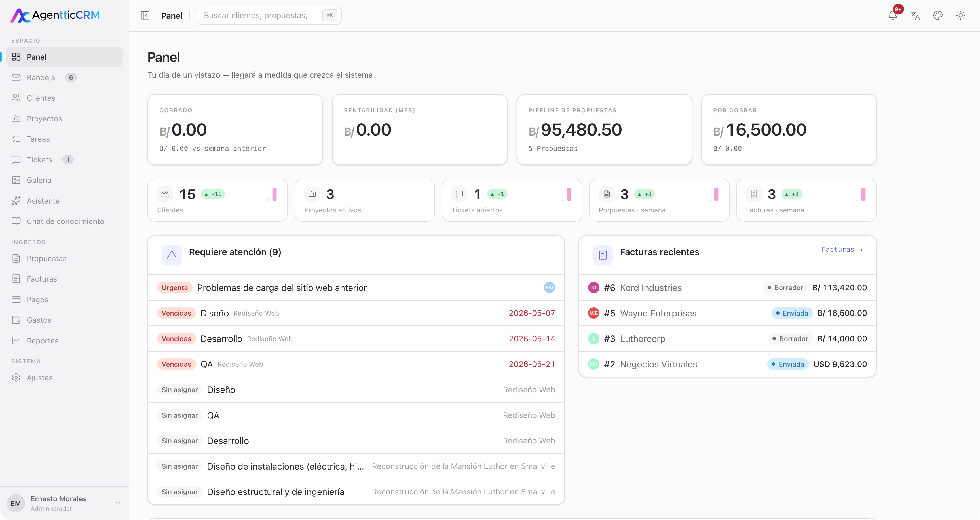Go to Clientes in the sidebar
The height and width of the screenshot is (520, 980).
[x=64, y=98]
